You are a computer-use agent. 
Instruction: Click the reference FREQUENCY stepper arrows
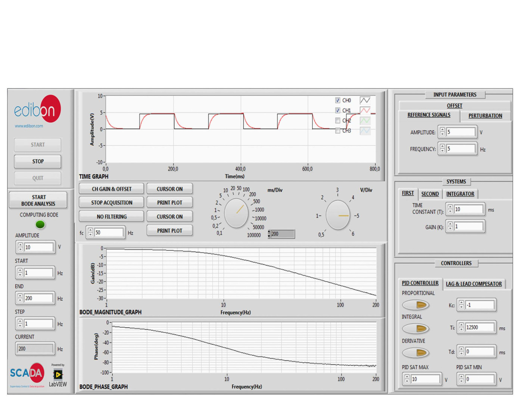click(442, 149)
